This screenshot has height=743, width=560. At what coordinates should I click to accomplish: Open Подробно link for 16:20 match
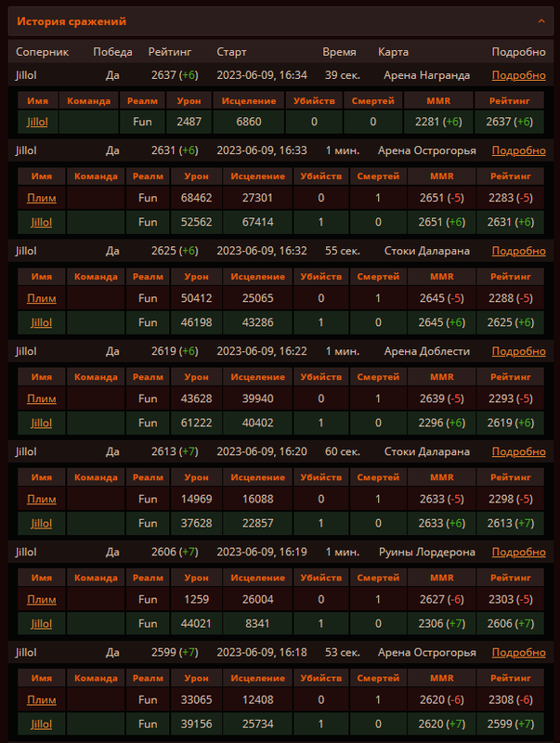[x=519, y=452]
